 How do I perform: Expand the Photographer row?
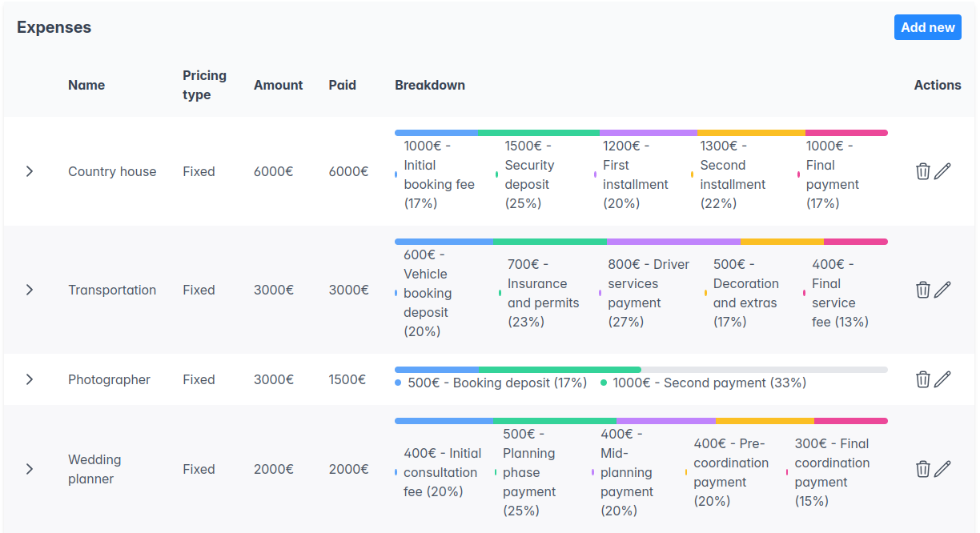tap(30, 379)
